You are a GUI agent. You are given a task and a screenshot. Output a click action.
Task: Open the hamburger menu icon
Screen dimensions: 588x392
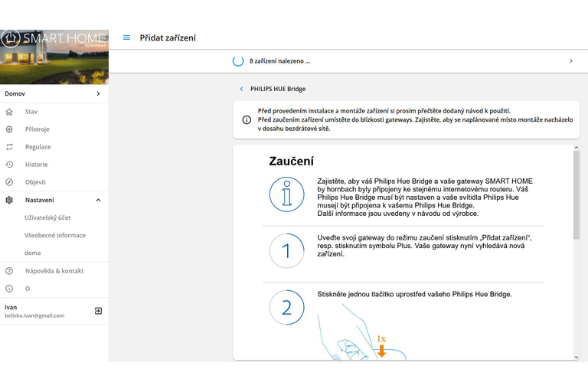(x=126, y=38)
